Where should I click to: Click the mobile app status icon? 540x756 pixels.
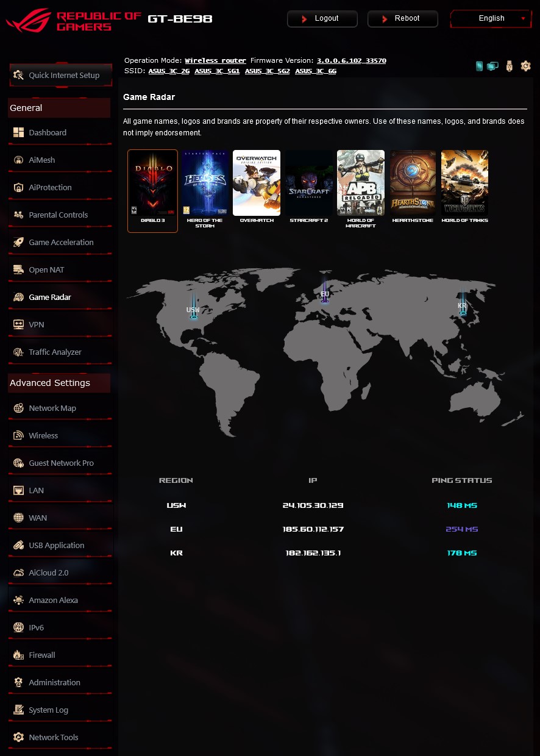pos(480,66)
